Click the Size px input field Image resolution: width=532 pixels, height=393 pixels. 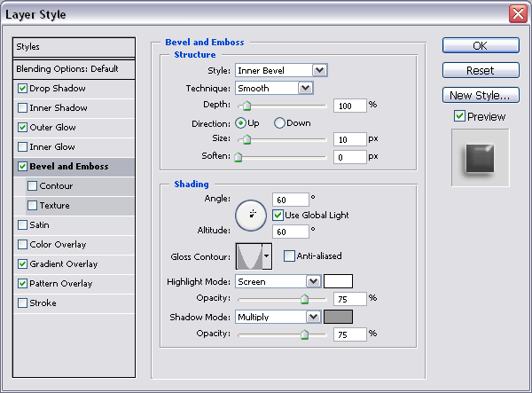pos(350,139)
